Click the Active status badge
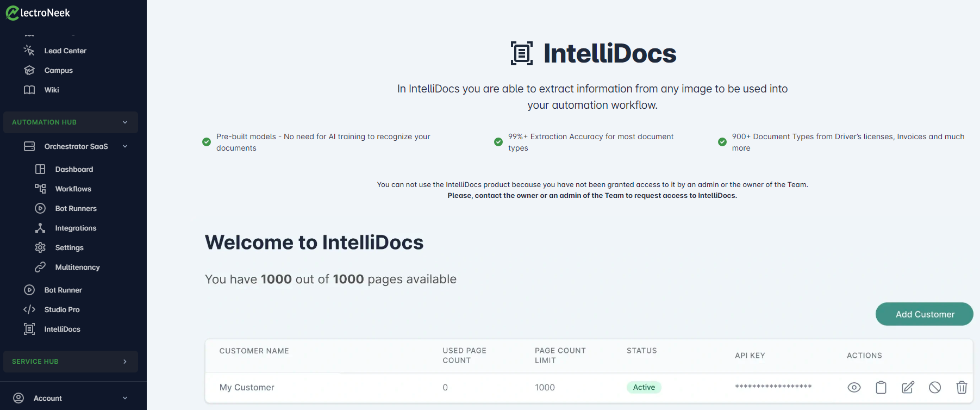The image size is (980, 410). pos(644,387)
